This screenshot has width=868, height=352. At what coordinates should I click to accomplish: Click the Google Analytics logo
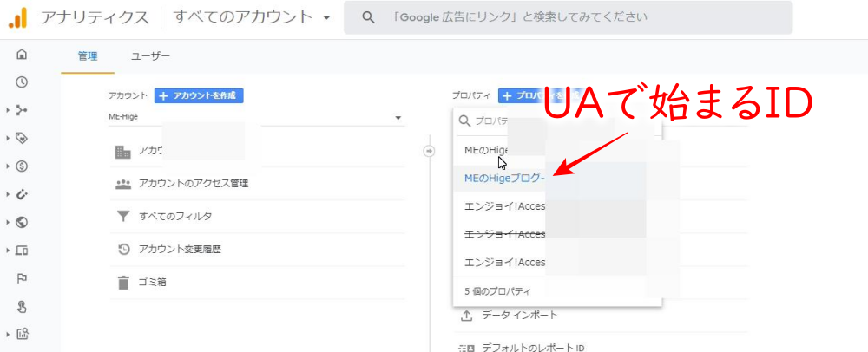pyautogui.click(x=17, y=17)
